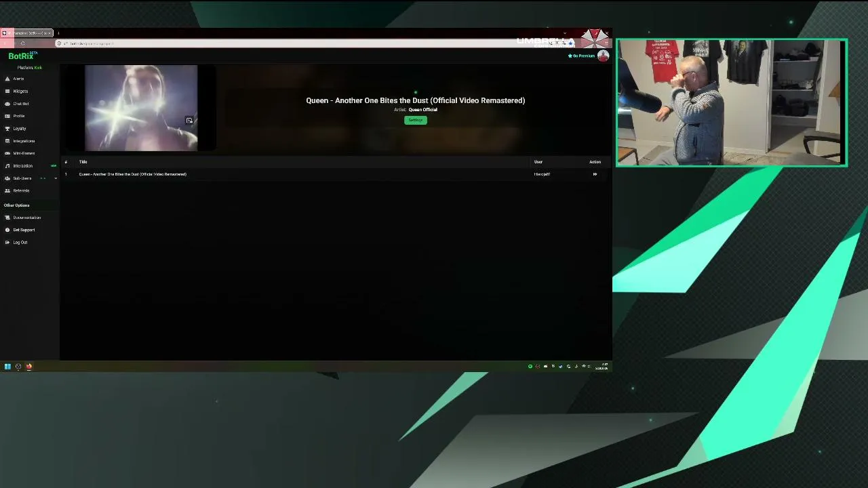This screenshot has width=868, height=488.
Task: Open the Windows Start menu
Action: pos(7,367)
